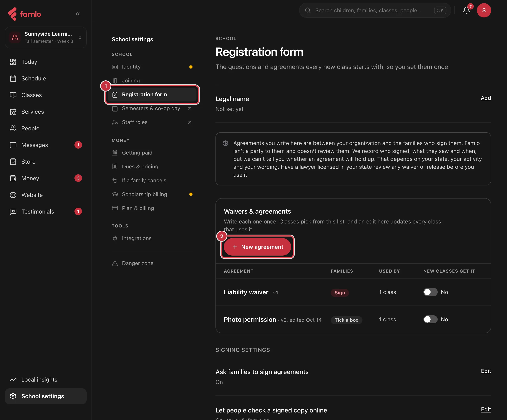Open Staff roles settings
The image size is (507, 420).
tap(152, 122)
